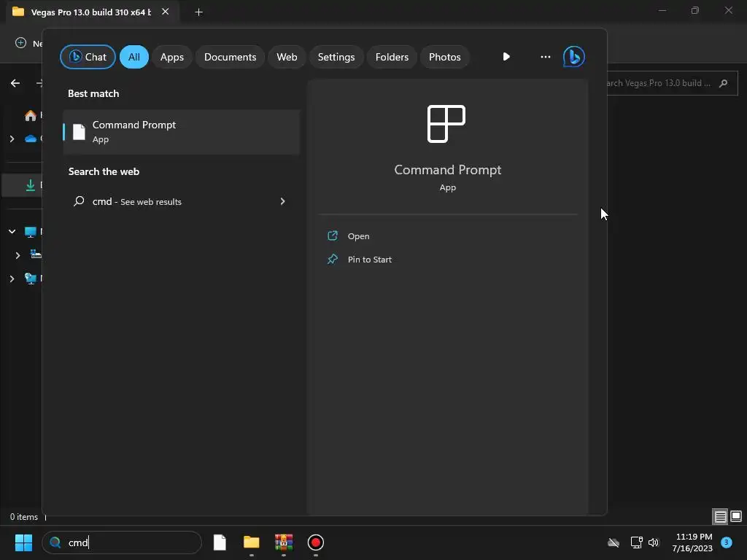Screen dimensions: 747x560
Task: Click the New button in File Explorer
Action: [28, 43]
